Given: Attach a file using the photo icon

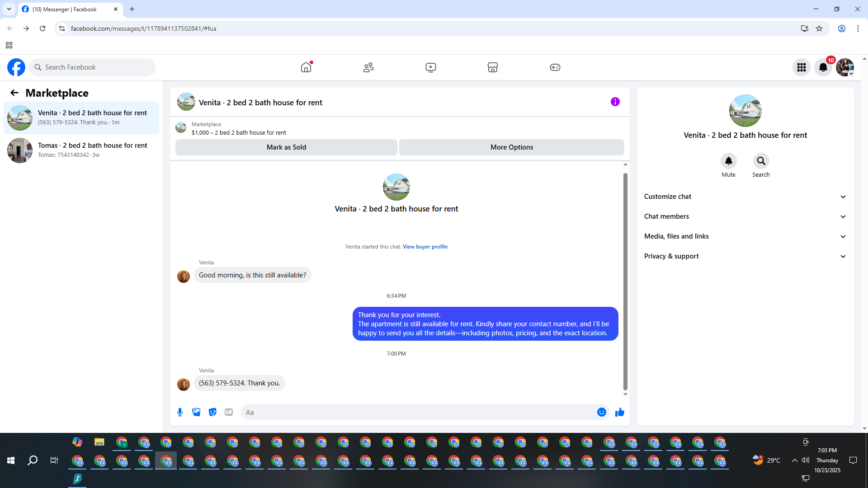Looking at the screenshot, I should pyautogui.click(x=196, y=412).
